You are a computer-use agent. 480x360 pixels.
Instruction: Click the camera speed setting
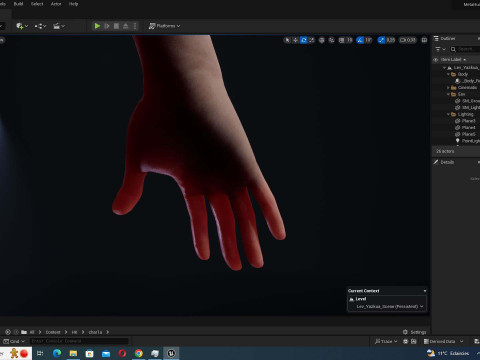[x=408, y=40]
